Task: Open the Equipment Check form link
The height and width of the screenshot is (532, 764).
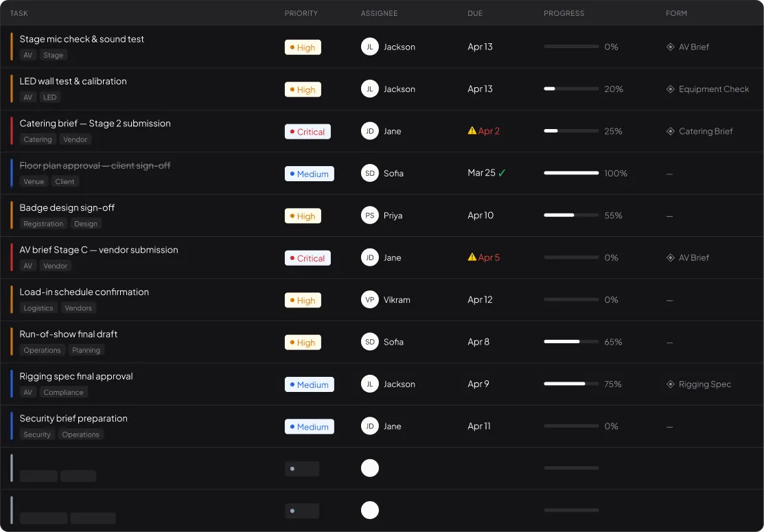Action: pyautogui.click(x=708, y=89)
